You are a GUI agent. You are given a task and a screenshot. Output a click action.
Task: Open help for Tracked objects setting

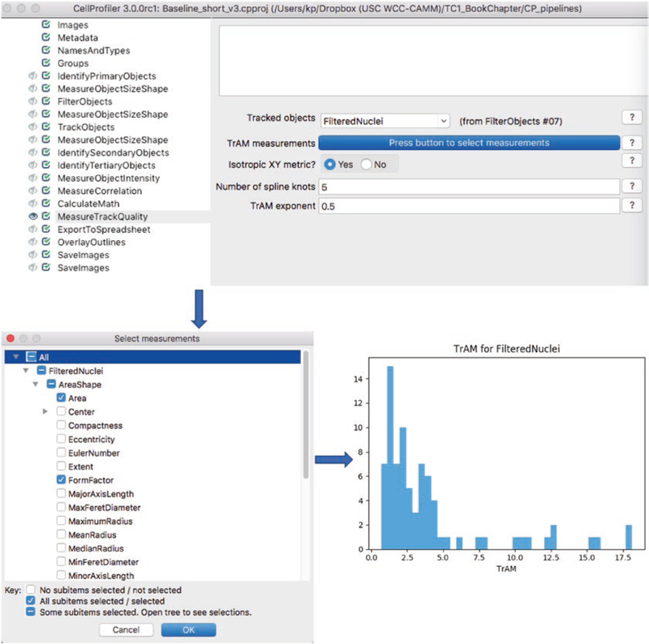pyautogui.click(x=631, y=118)
